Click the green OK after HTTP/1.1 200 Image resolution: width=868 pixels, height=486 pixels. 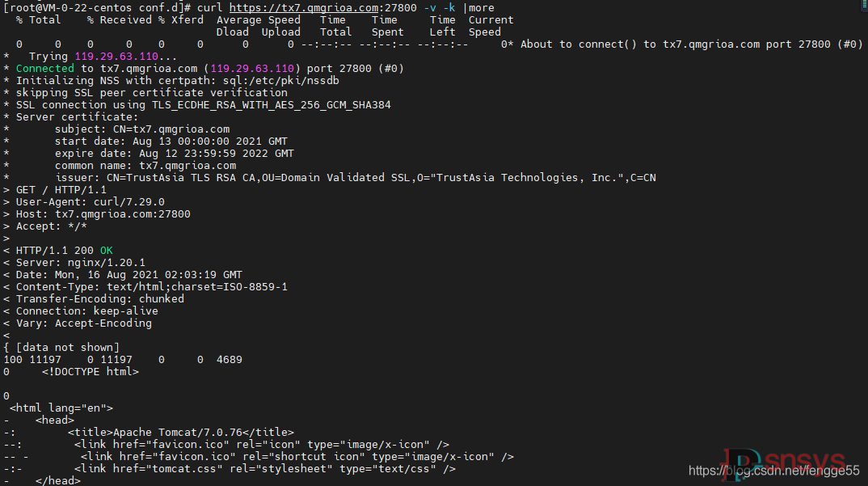coord(107,251)
